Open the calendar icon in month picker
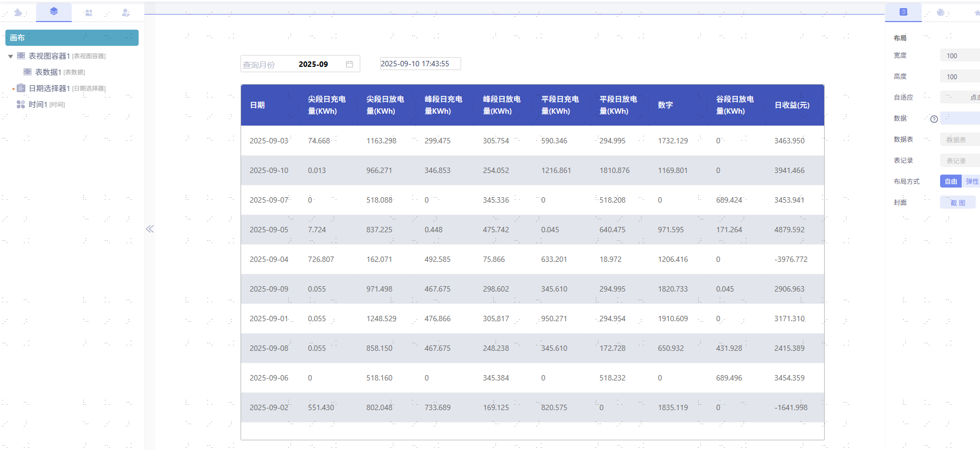The width and height of the screenshot is (980, 450). click(x=349, y=64)
